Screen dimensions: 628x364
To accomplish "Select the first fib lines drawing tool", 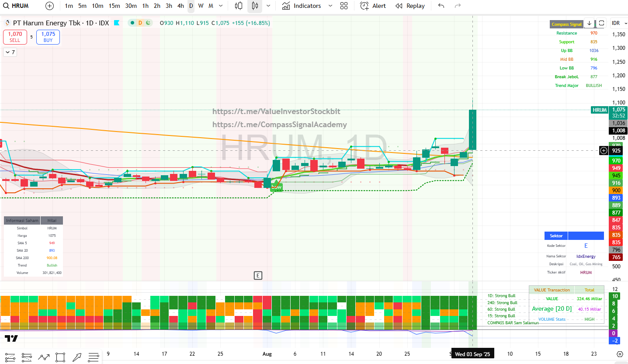I will pos(10,357).
